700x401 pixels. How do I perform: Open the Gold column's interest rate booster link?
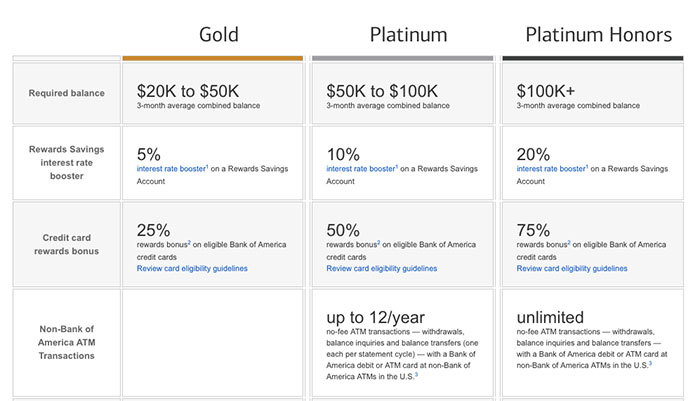[x=170, y=169]
